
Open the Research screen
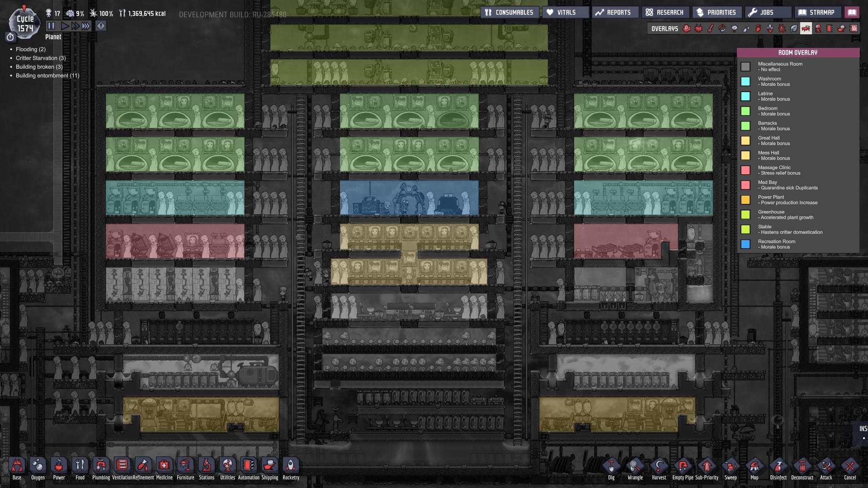tap(665, 12)
